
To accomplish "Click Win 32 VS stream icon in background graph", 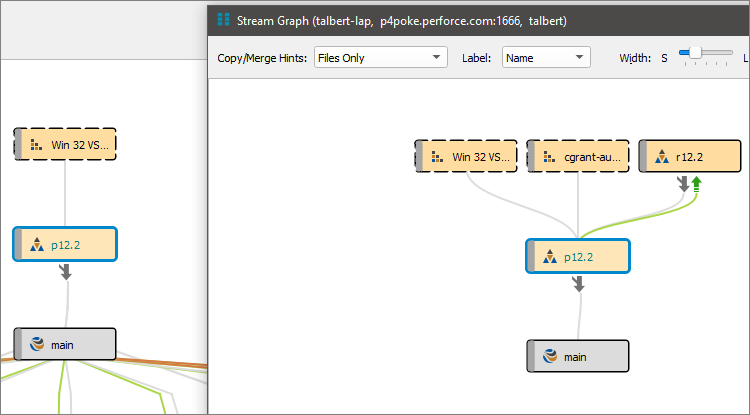I will 36,144.
